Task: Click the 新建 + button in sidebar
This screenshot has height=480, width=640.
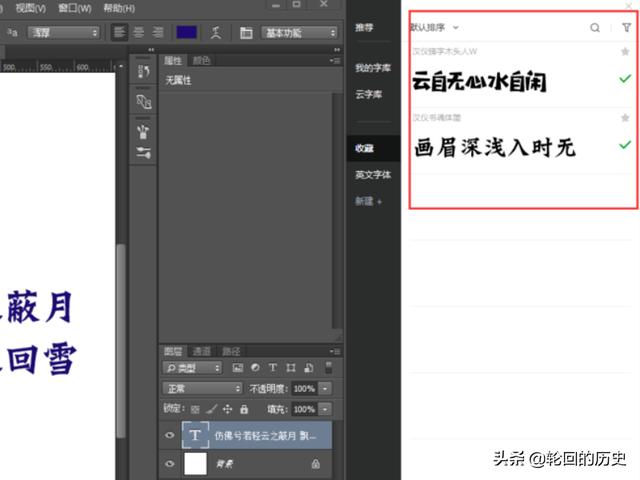Action: click(368, 201)
